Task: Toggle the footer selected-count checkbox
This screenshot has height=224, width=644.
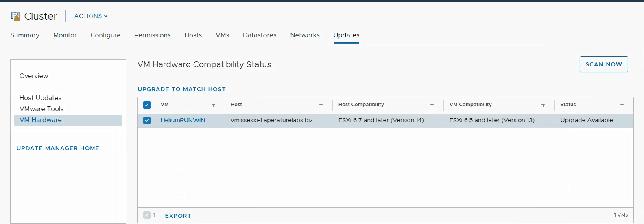Action: (x=147, y=215)
